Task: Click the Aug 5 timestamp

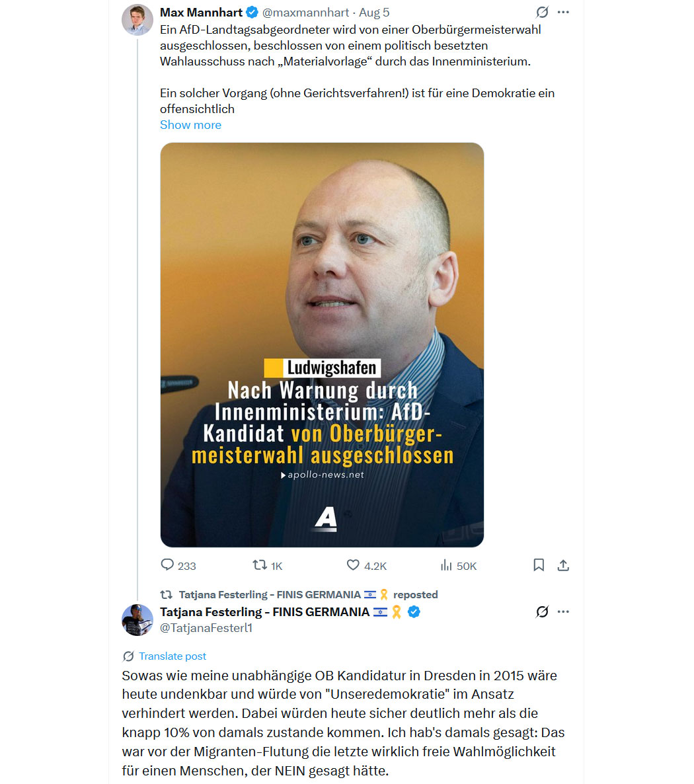Action: (x=374, y=13)
